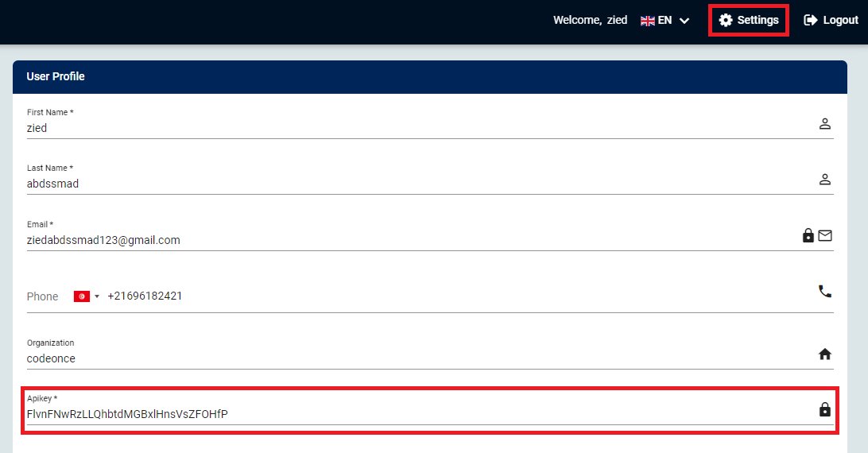
Task: Click home icon in Organization field
Action: point(825,354)
